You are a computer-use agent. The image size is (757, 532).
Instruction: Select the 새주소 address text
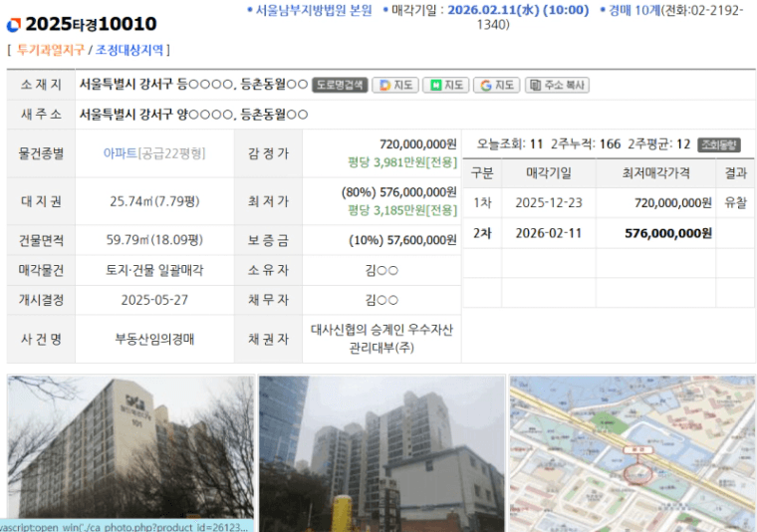193,115
